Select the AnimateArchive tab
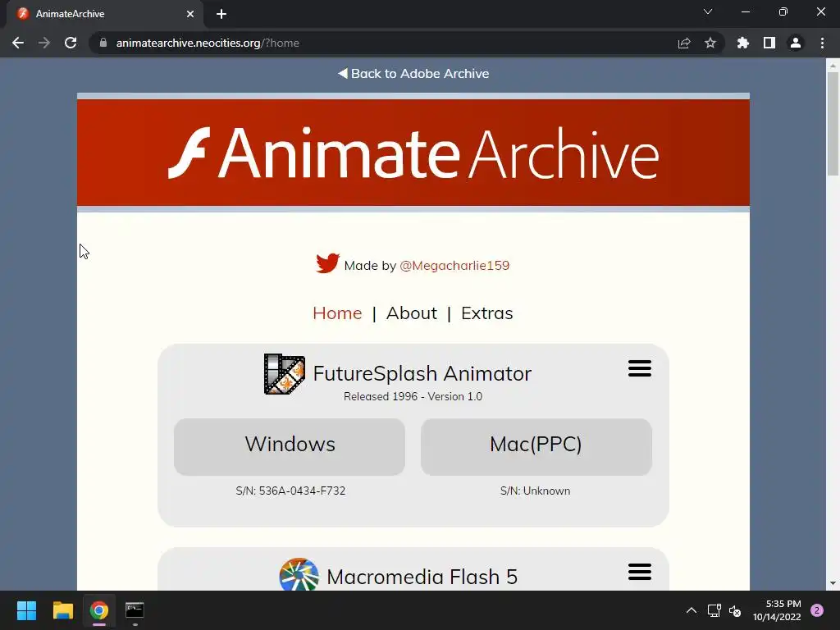The width and height of the screenshot is (840, 630). (105, 14)
